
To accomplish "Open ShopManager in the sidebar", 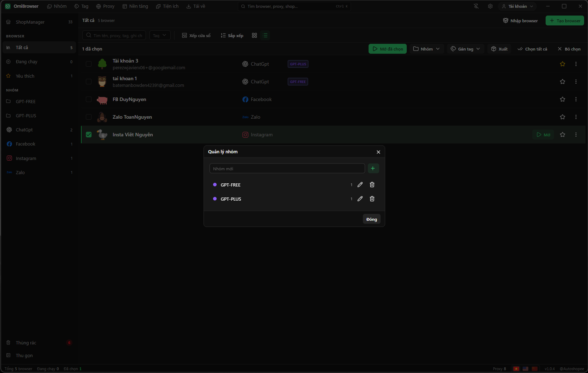I will point(39,22).
